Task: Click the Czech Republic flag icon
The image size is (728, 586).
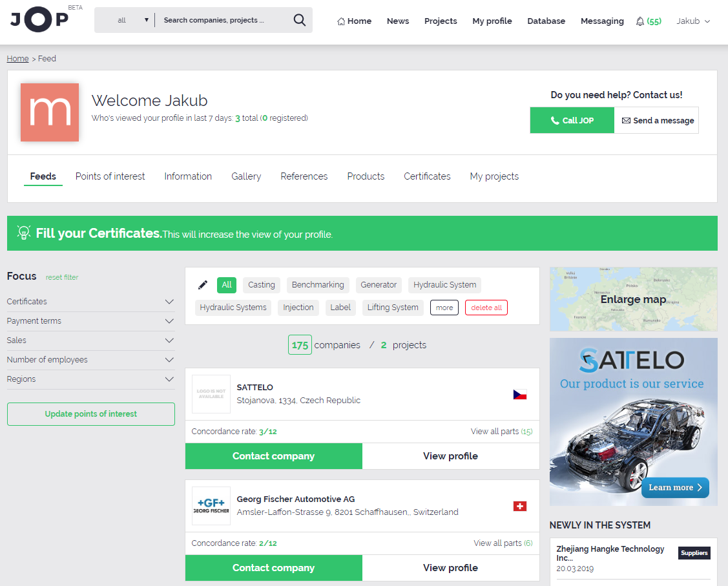Action: (519, 395)
